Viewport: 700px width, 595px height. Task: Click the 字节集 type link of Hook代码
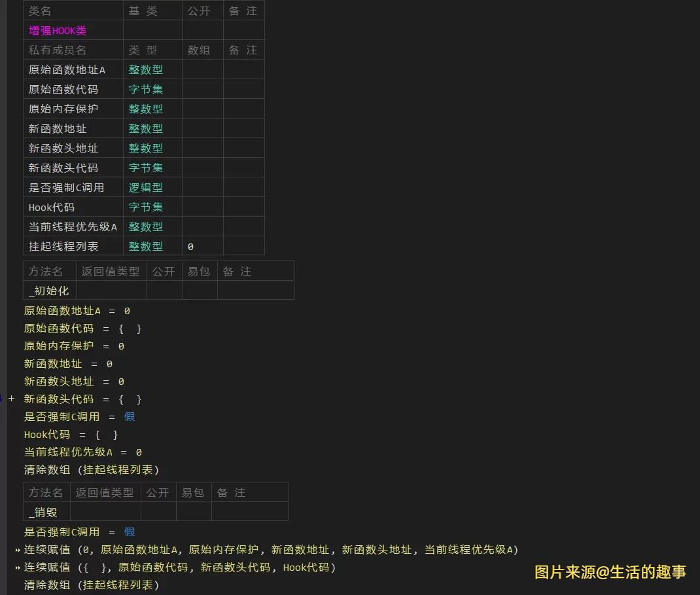[145, 207]
